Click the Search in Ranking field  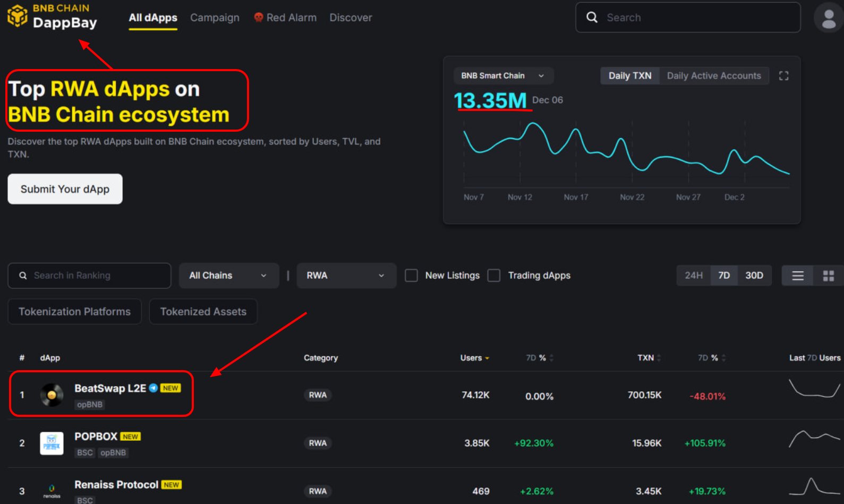(x=89, y=276)
